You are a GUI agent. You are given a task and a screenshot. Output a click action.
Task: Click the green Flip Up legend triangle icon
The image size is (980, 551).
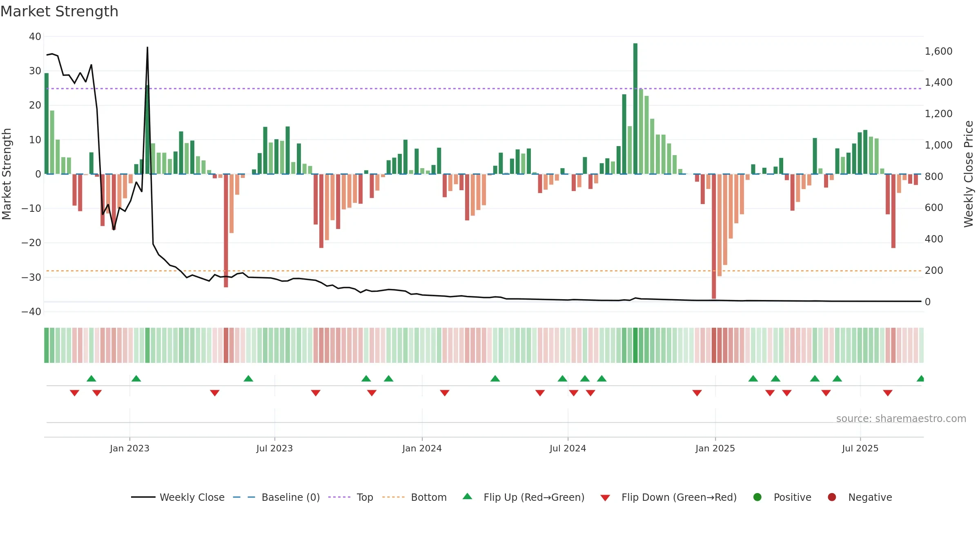click(467, 496)
